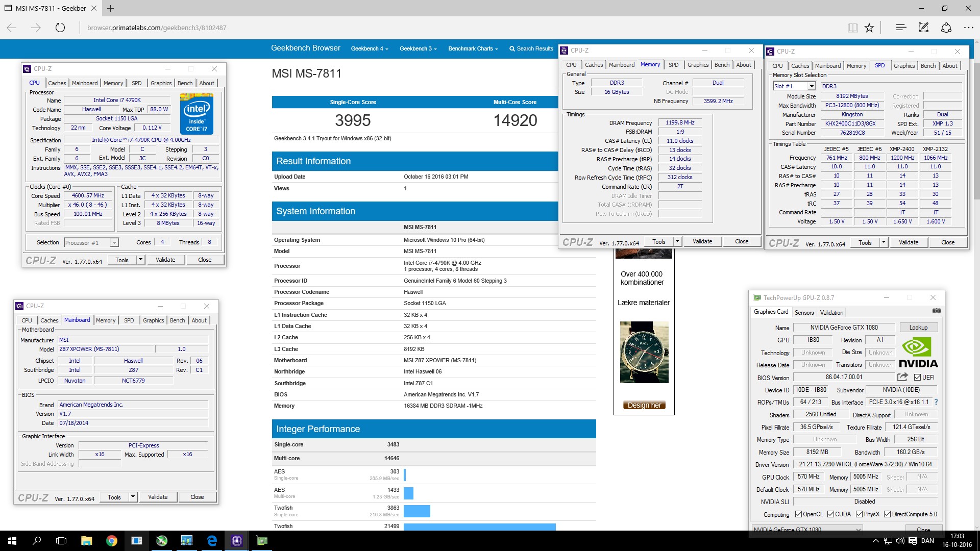Click the GPU-Z graphics card taskbar icon
The height and width of the screenshot is (551, 980).
[261, 541]
